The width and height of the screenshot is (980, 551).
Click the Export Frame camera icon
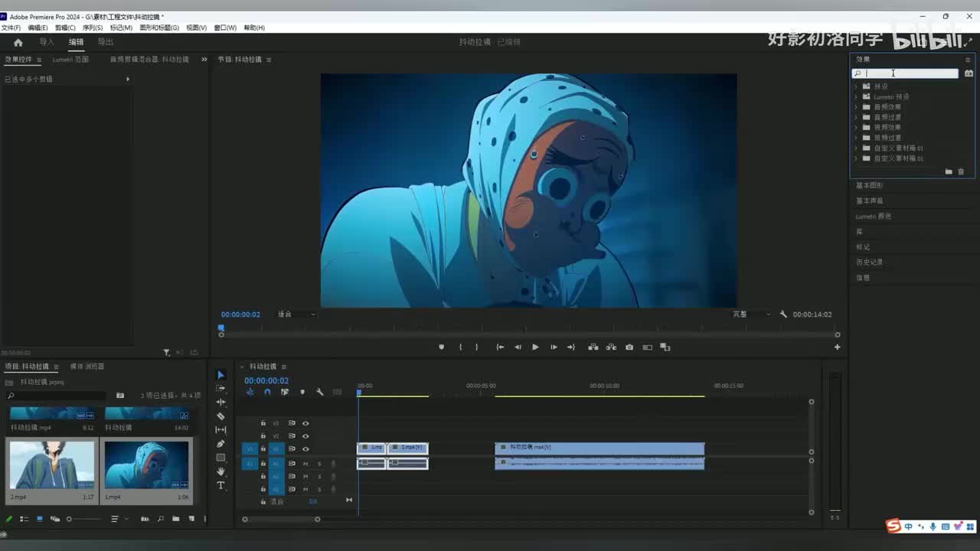[629, 347]
